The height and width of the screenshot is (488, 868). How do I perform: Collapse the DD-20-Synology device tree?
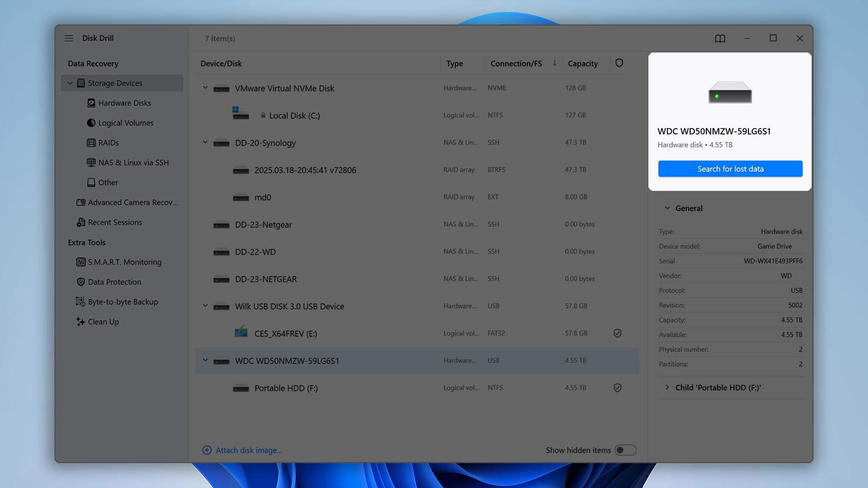(x=205, y=142)
